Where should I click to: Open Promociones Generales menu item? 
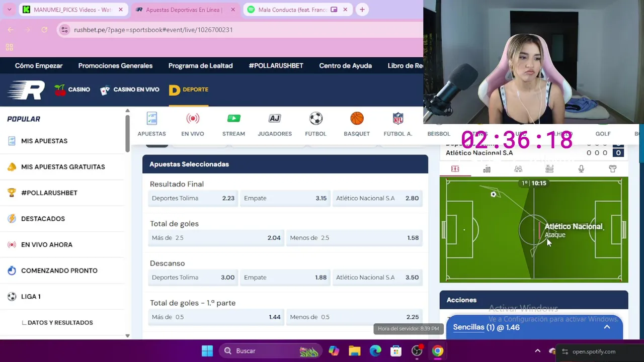coord(115,66)
